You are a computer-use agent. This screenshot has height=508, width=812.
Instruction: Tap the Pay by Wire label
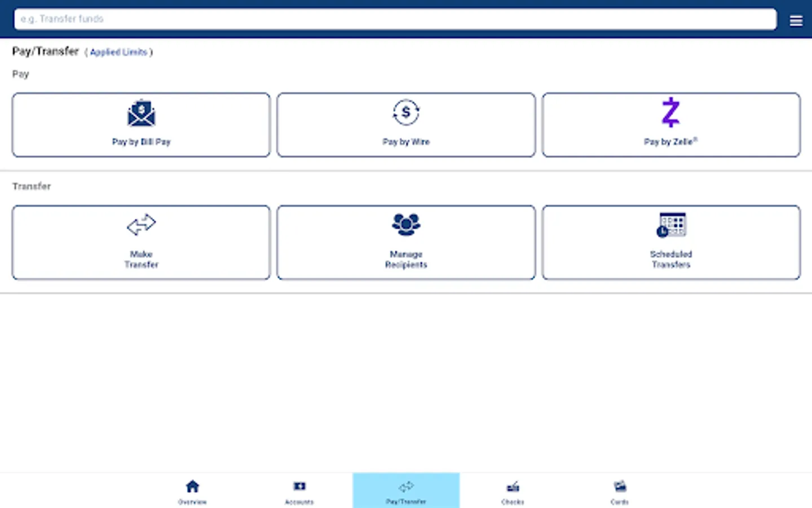[x=406, y=142]
